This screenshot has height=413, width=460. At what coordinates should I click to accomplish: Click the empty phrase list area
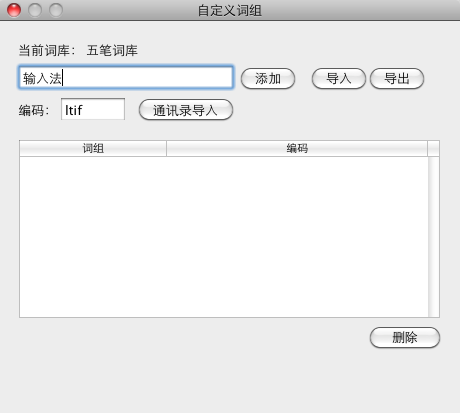(x=224, y=237)
